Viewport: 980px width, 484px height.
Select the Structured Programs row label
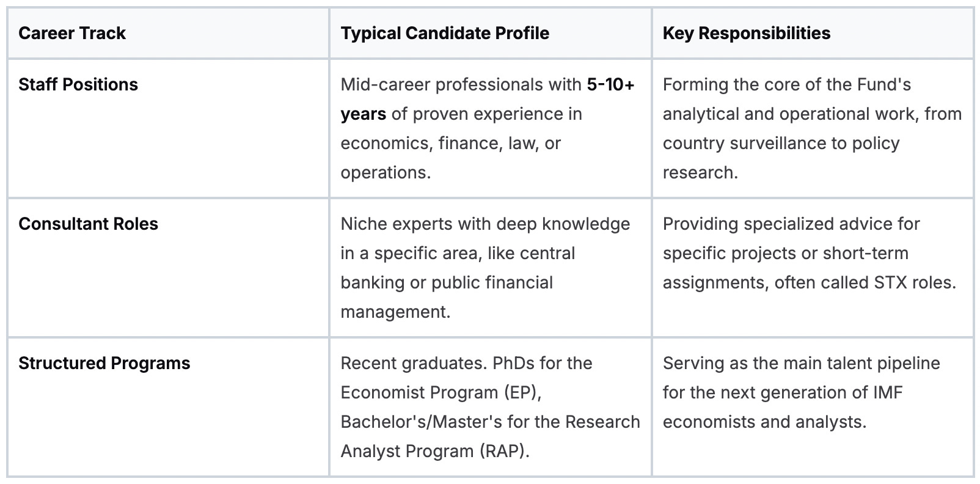point(104,363)
